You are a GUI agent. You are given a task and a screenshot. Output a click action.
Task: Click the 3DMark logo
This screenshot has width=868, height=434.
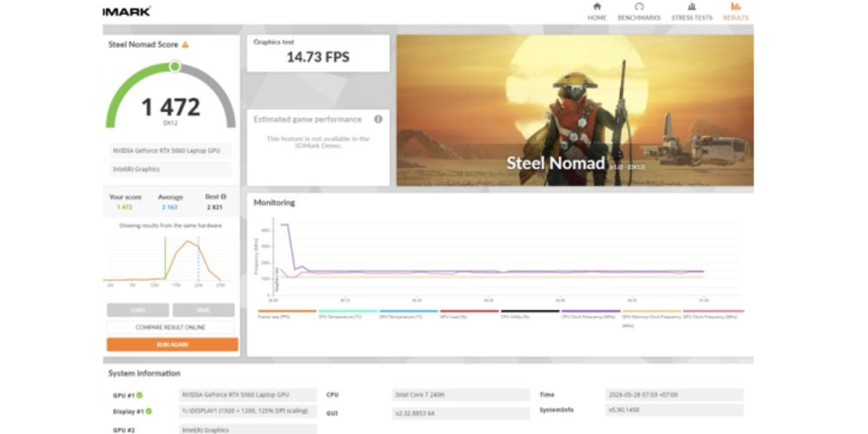pyautogui.click(x=127, y=11)
